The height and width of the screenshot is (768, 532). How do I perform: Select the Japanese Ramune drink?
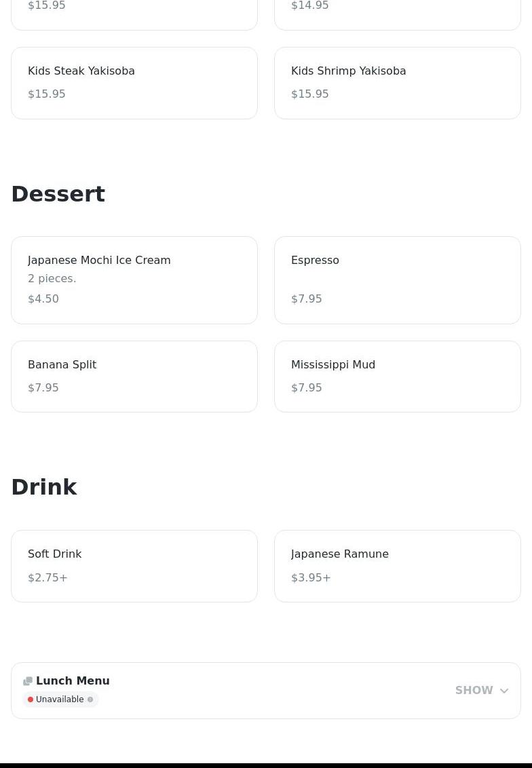(397, 565)
